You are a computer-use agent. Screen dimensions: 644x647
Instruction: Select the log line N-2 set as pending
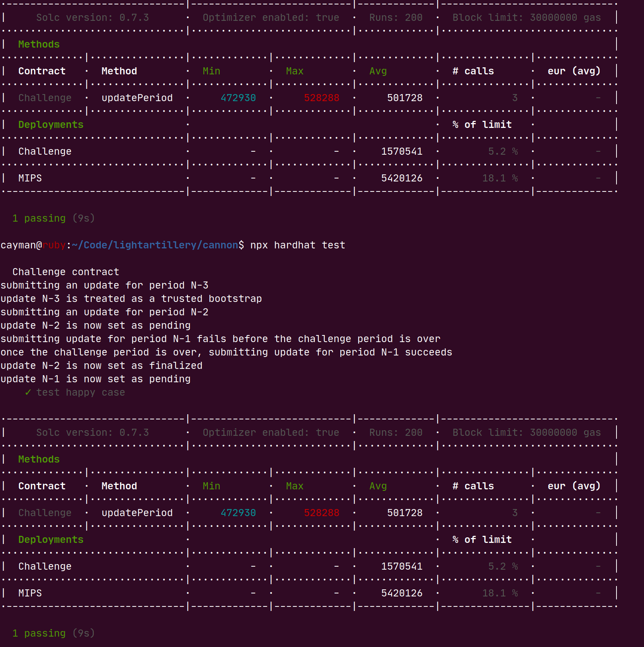[95, 326]
